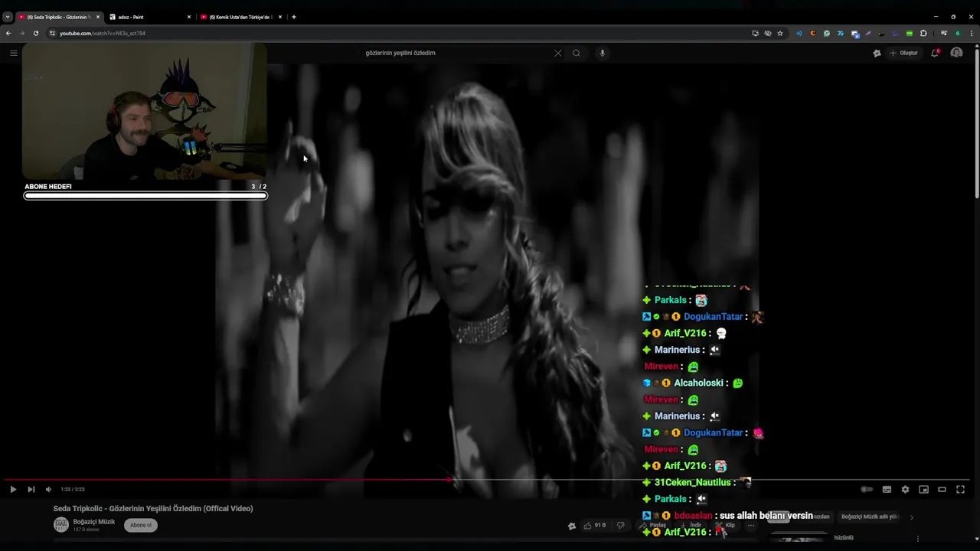Click the green NOX extension icon

pos(910,34)
